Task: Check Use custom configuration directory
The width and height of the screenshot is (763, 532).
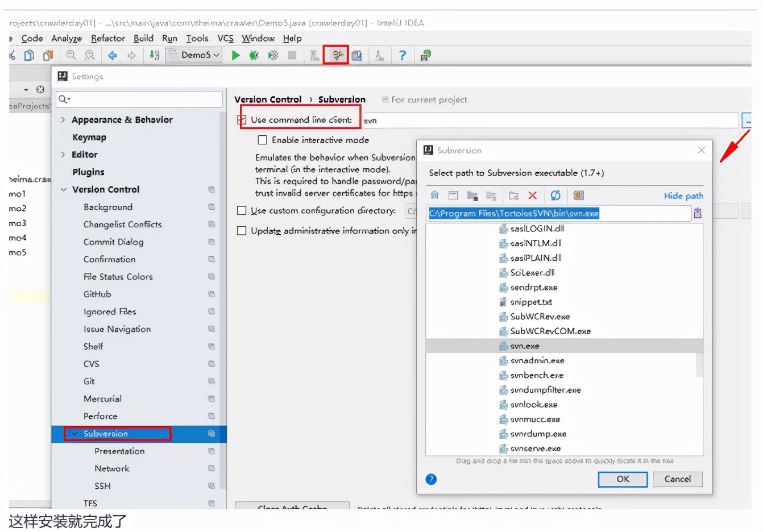Action: (x=242, y=211)
